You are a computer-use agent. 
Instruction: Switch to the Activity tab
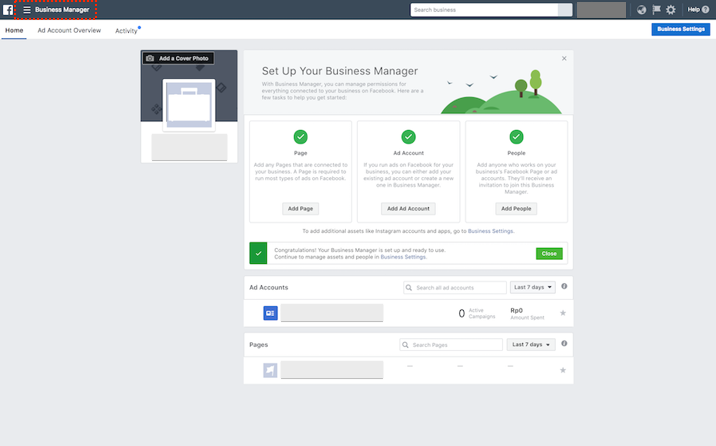(x=126, y=31)
